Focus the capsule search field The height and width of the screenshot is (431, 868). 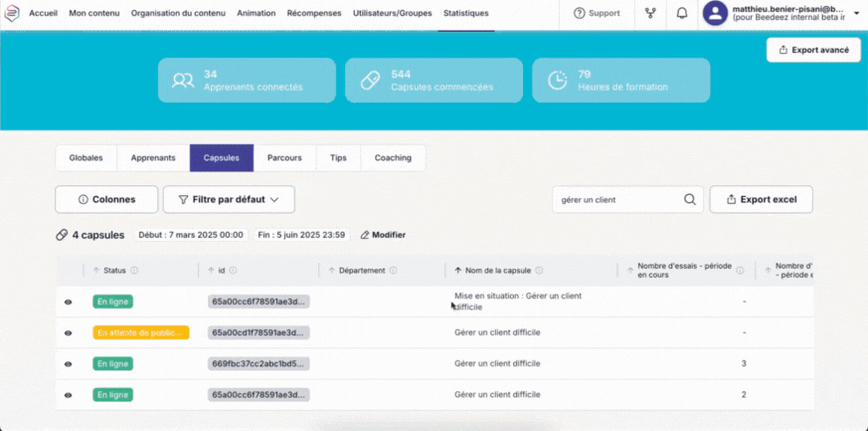tap(618, 199)
